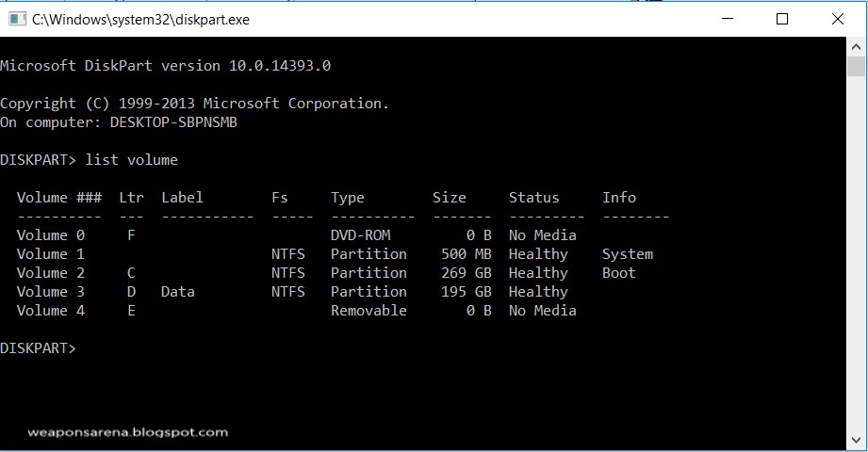Click the weaponsarena.blogspot.com watermark text
Viewport: 868px width, 452px height.
126,432
